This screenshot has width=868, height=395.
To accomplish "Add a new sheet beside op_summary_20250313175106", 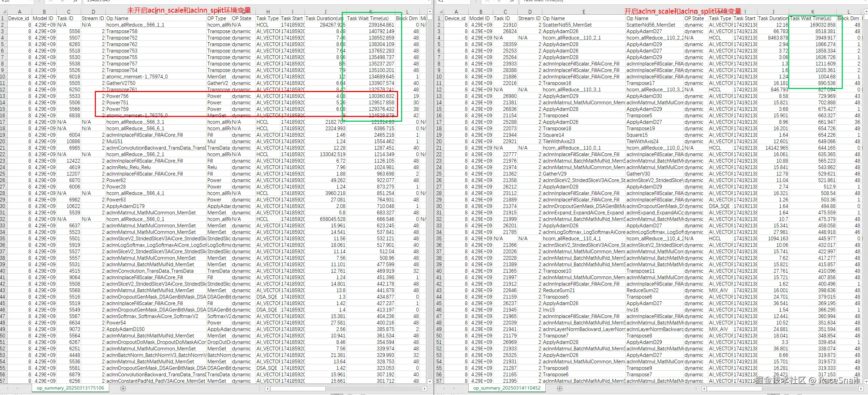I will click(x=123, y=389).
